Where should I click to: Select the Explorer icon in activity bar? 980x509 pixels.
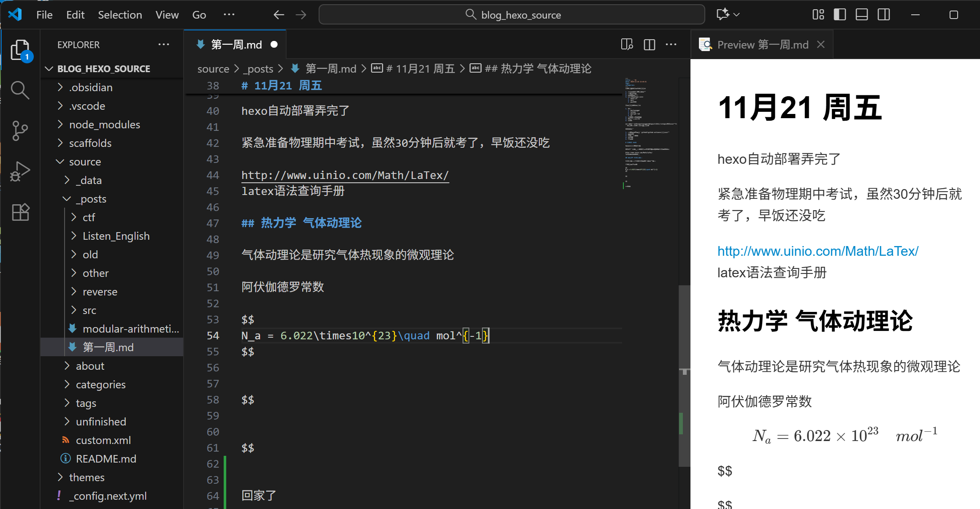pyautogui.click(x=20, y=49)
